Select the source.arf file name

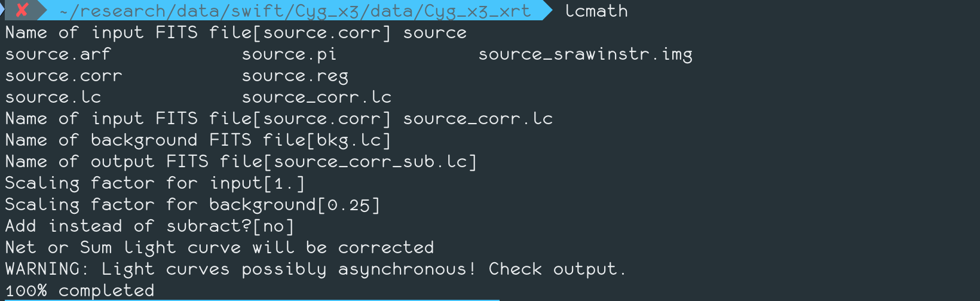[58, 54]
